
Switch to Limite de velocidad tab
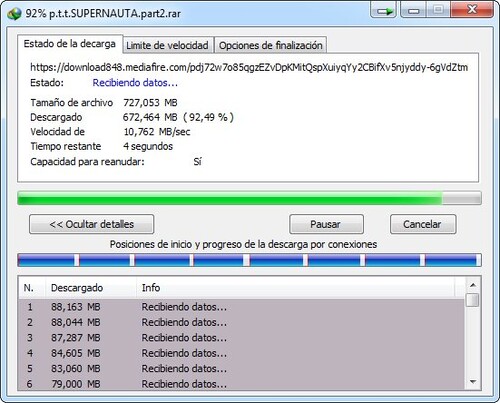167,45
